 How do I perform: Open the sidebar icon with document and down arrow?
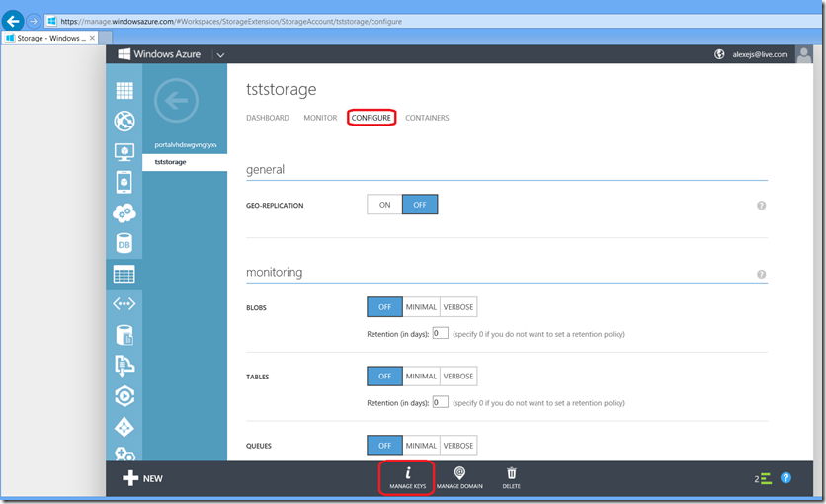[x=124, y=366]
